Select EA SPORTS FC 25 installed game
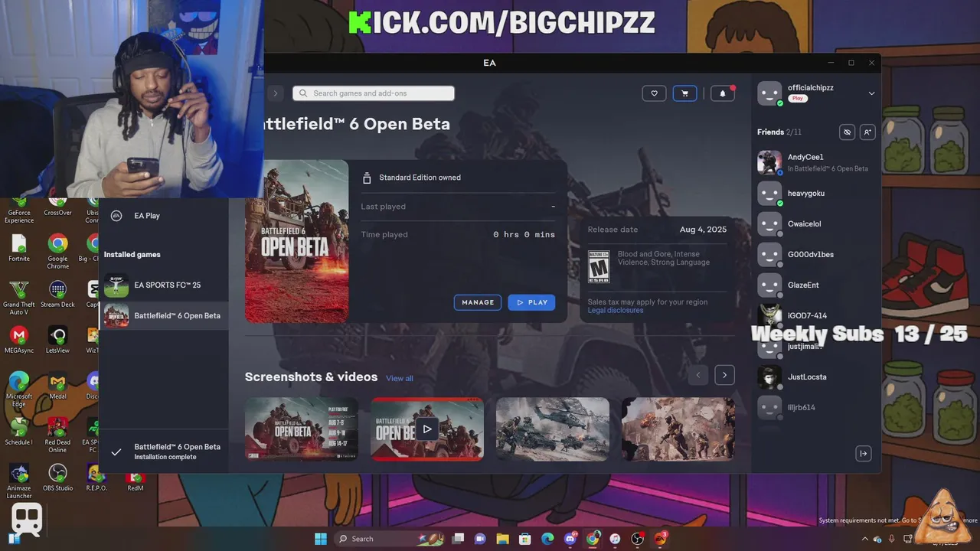The image size is (980, 551). 165,285
